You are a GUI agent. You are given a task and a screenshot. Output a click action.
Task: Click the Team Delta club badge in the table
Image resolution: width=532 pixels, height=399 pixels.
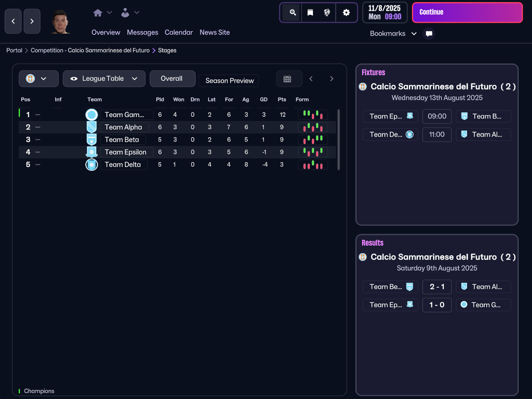[x=91, y=165]
